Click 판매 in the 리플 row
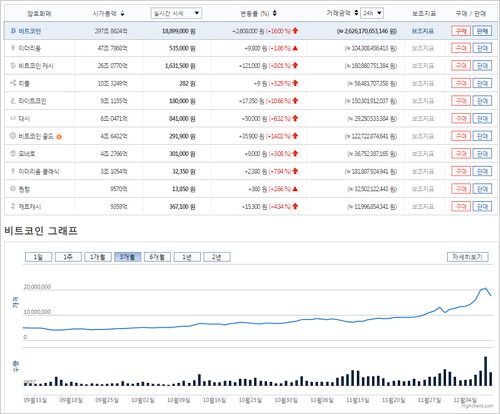The image size is (500, 414). pos(482,83)
